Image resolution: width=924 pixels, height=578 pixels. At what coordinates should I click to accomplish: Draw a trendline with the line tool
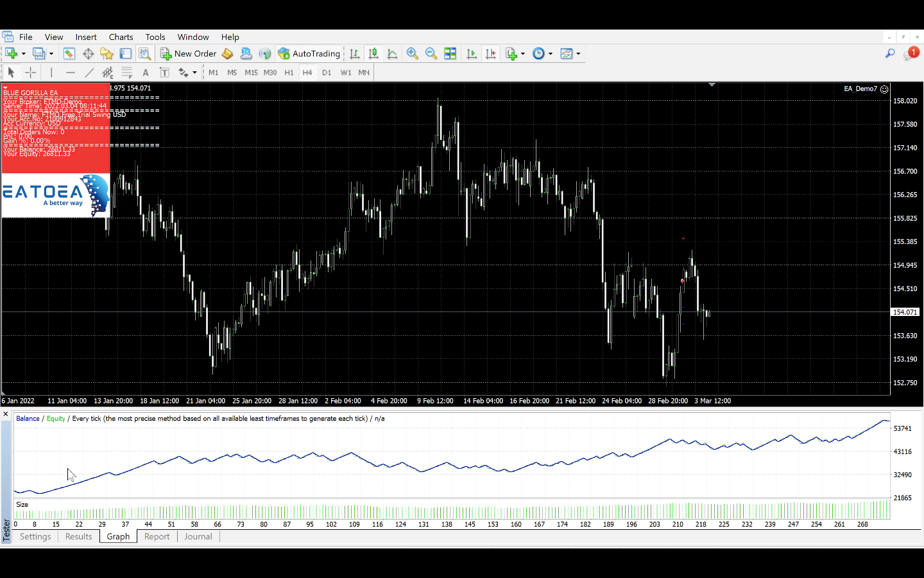(89, 73)
